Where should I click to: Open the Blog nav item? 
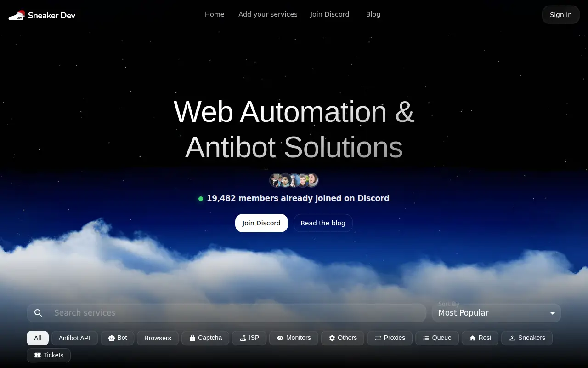[373, 14]
